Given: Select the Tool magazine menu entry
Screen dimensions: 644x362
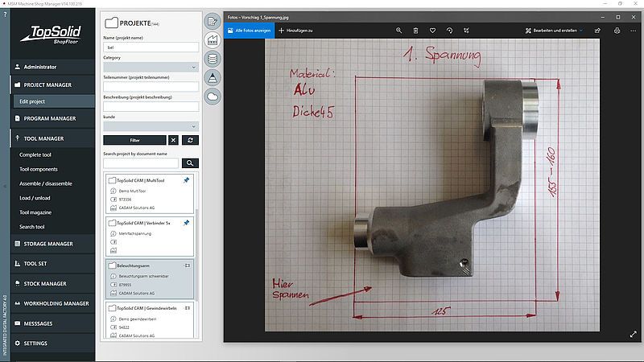Looking at the screenshot, I should [35, 212].
